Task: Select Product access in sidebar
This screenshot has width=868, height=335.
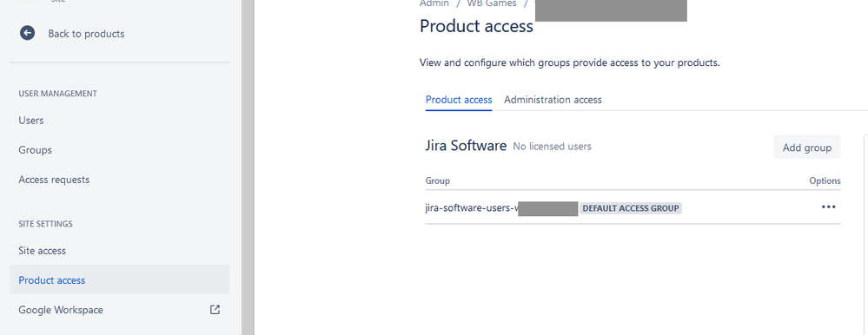Action: pos(120,279)
